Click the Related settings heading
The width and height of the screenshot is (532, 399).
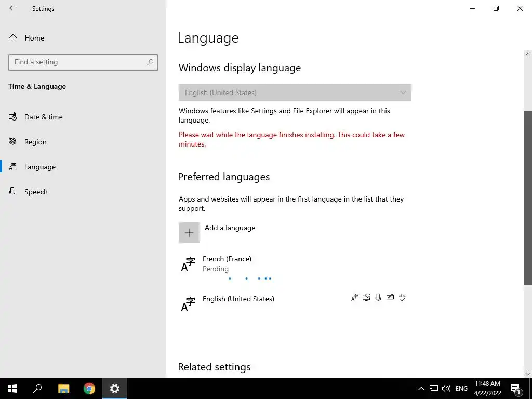coord(214,367)
